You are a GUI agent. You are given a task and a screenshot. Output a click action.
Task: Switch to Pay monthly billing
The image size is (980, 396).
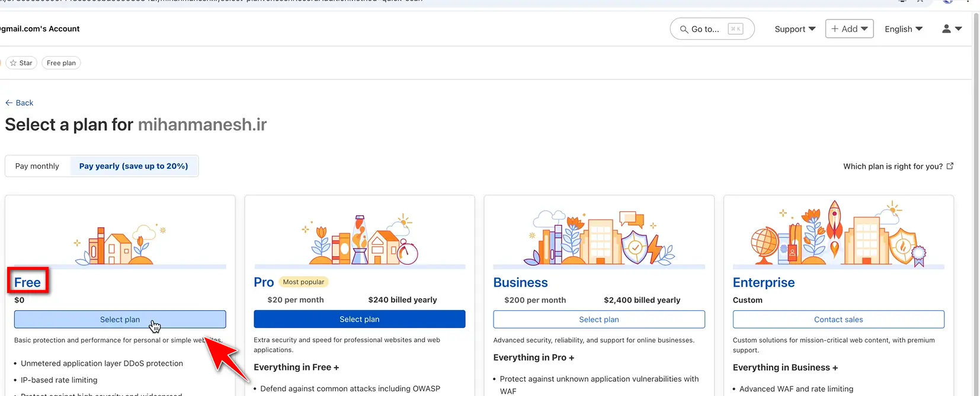(x=37, y=166)
